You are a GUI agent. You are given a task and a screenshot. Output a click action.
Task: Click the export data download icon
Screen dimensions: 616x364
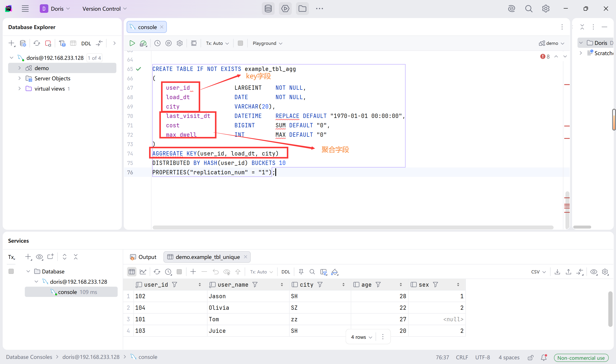pos(557,272)
